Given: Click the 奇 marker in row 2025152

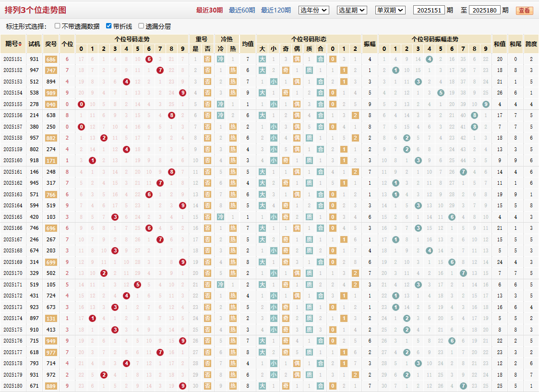Looking at the screenshot, I should click(286, 70).
